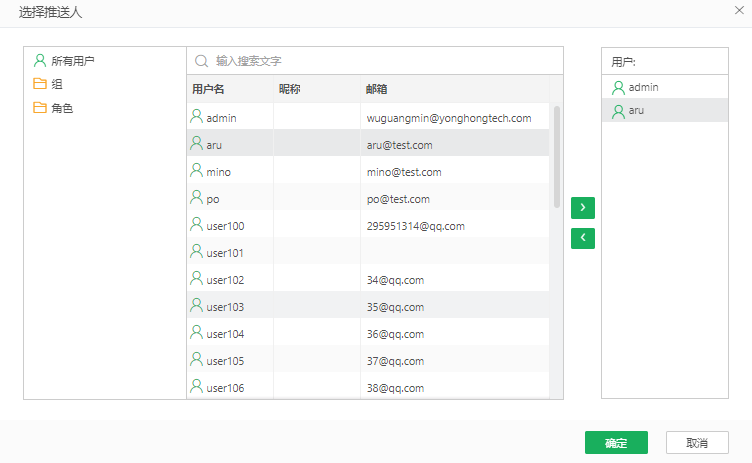Open the 角色 tree node
The image size is (752, 463).
click(62, 107)
